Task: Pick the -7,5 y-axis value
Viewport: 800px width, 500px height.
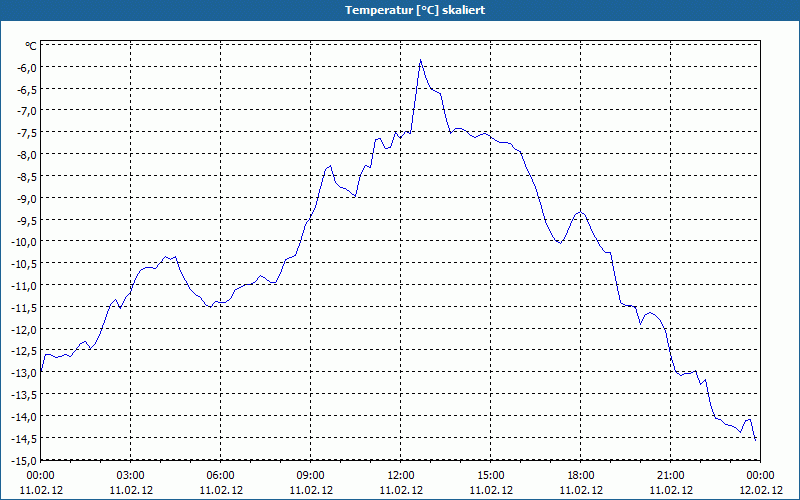Action: pyautogui.click(x=28, y=133)
